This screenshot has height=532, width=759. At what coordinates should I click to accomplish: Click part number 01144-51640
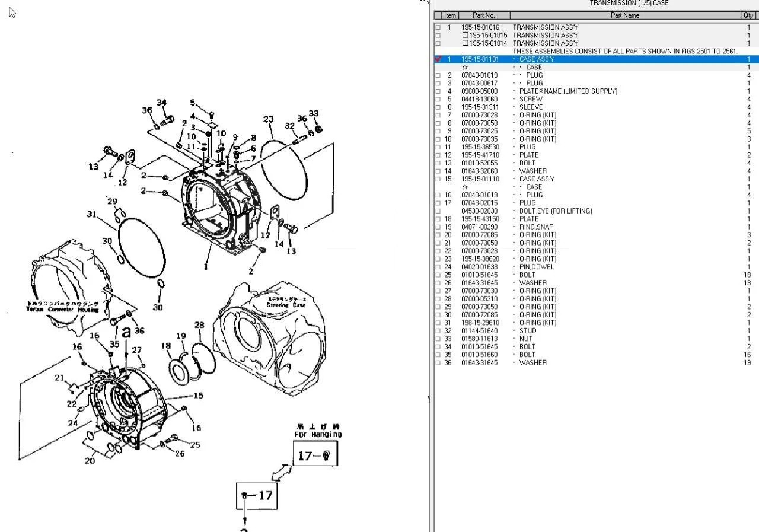click(x=480, y=331)
